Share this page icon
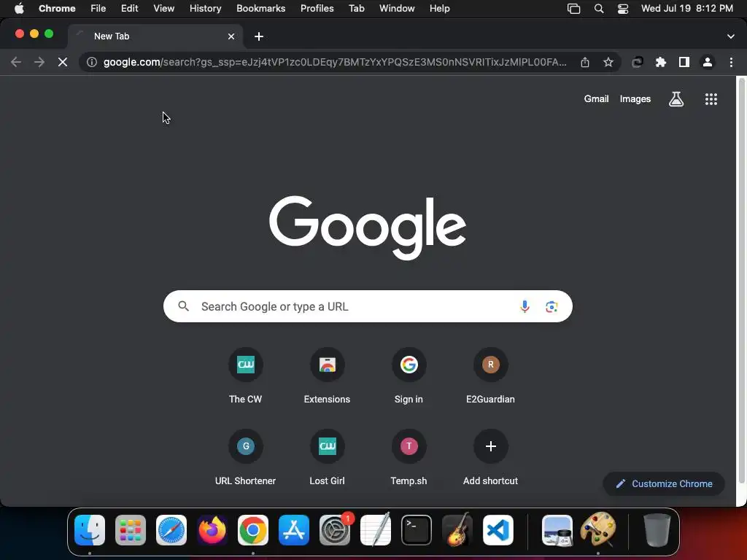This screenshot has width=747, height=560. tap(585, 62)
